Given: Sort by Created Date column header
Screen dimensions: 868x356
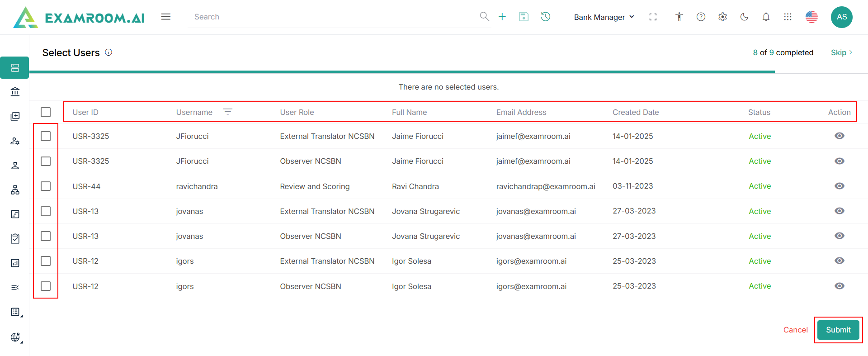Looking at the screenshot, I should (636, 112).
